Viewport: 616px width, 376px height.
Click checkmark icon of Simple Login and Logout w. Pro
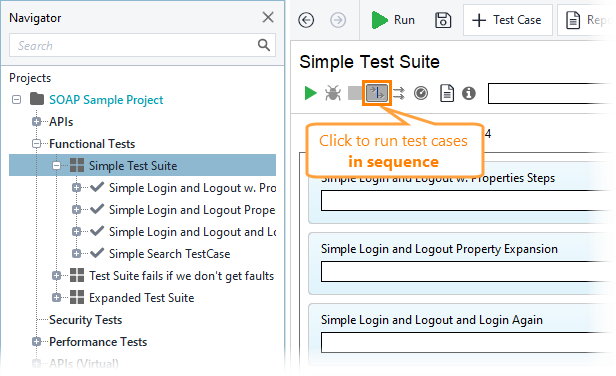coord(97,187)
